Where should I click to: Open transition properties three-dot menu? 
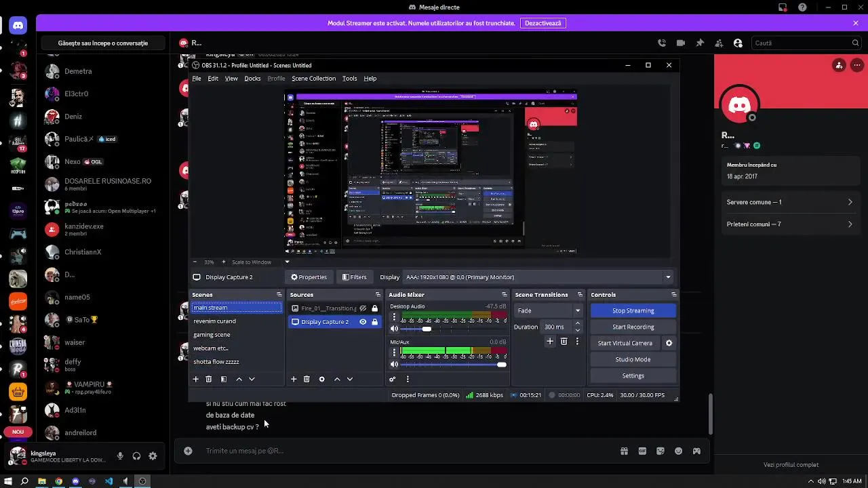click(577, 342)
